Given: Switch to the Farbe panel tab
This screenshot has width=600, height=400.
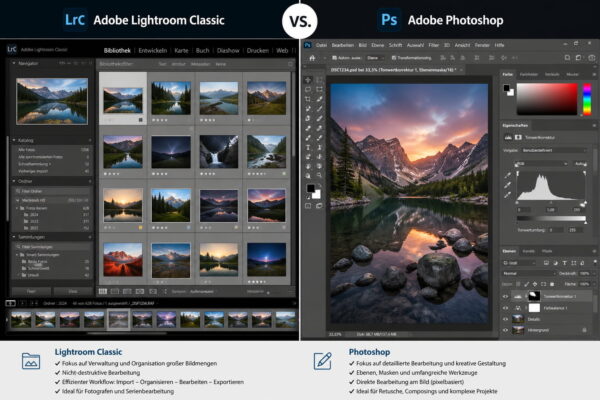Looking at the screenshot, I should [x=508, y=74].
